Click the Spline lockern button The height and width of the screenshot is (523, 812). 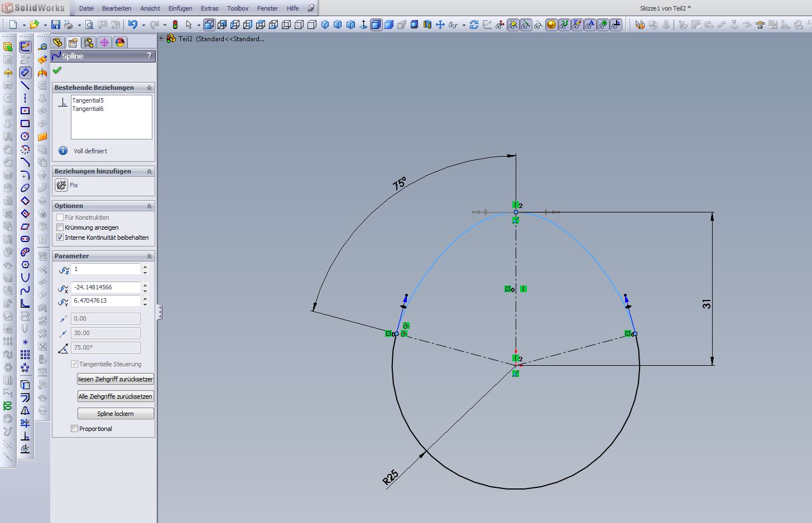(x=116, y=414)
